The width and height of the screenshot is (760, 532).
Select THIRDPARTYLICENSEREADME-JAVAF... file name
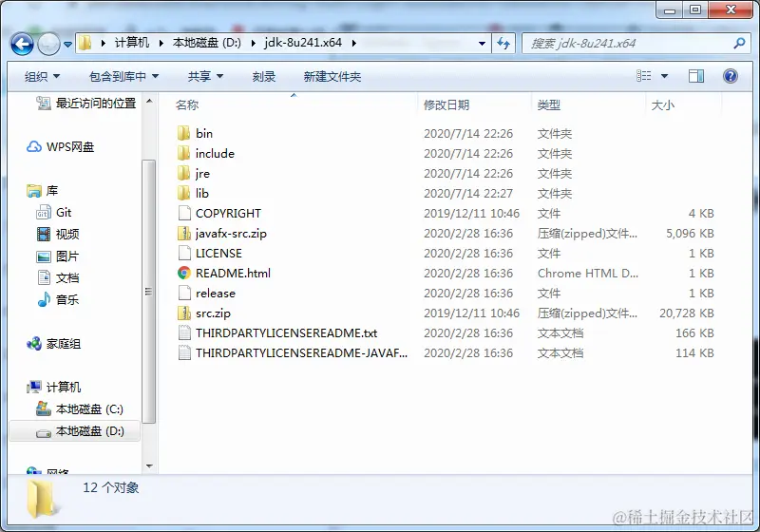click(301, 352)
